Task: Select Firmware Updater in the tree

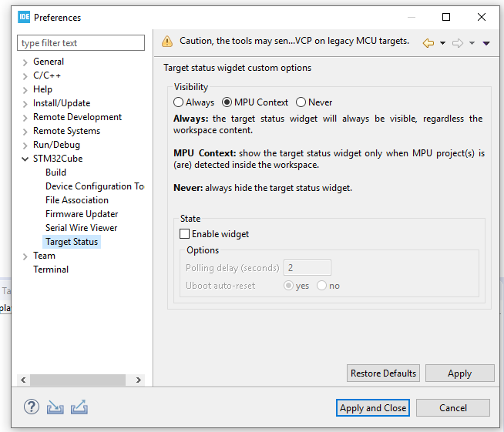Action: [x=82, y=214]
